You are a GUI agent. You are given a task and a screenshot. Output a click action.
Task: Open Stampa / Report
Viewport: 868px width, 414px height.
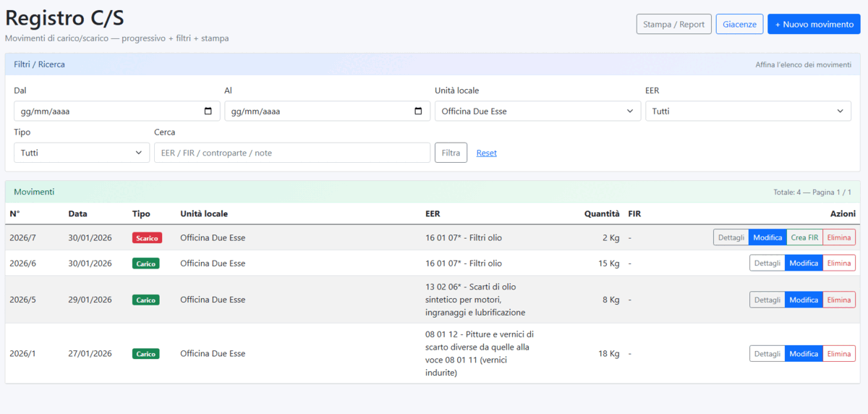(673, 24)
